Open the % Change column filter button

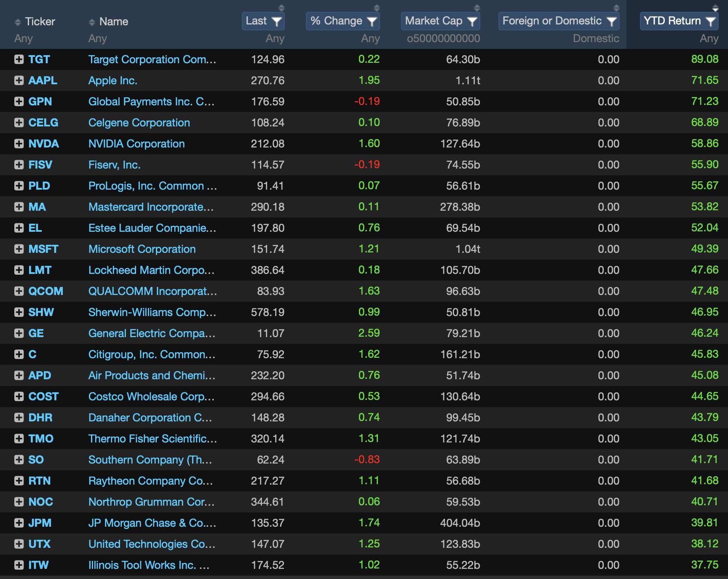tap(343, 21)
